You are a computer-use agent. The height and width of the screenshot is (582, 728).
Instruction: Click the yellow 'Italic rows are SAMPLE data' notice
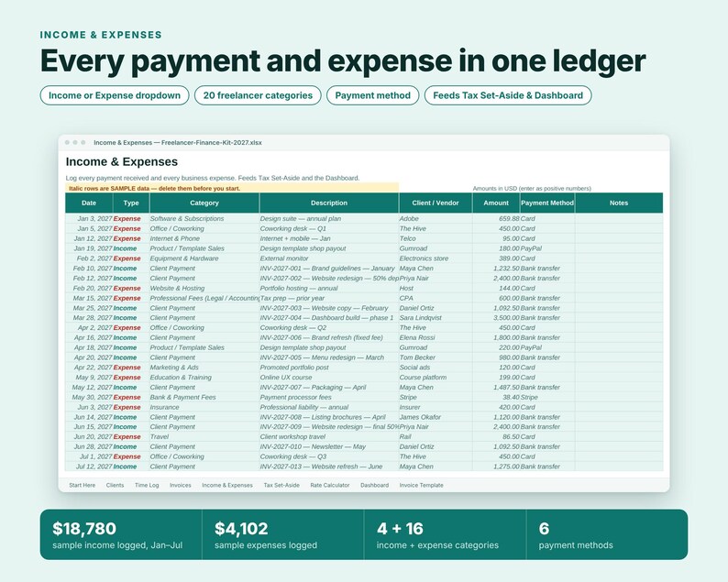pos(232,189)
